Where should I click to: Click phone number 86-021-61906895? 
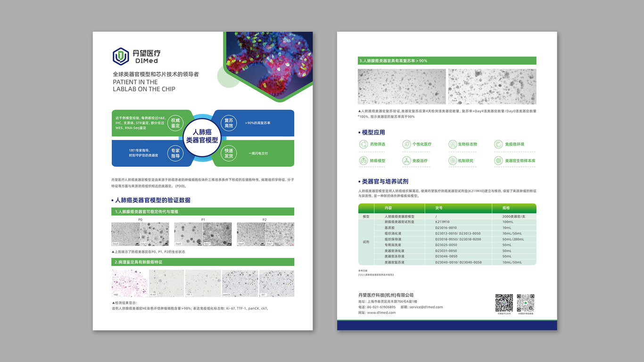[381, 307]
